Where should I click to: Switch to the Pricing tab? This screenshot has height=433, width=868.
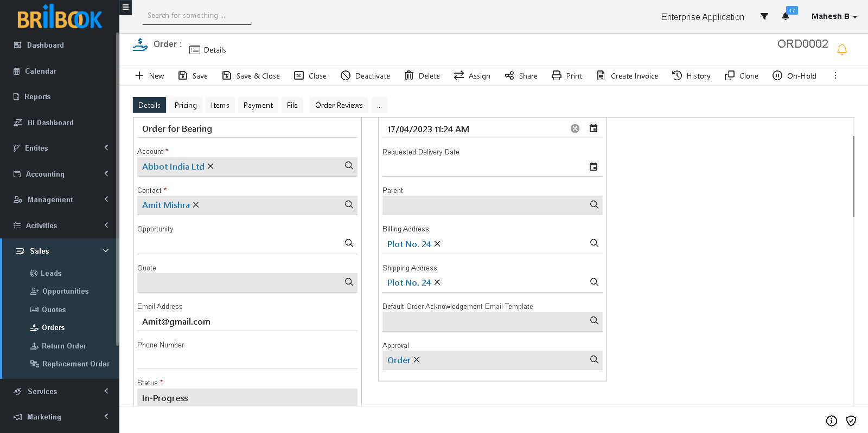click(x=186, y=105)
